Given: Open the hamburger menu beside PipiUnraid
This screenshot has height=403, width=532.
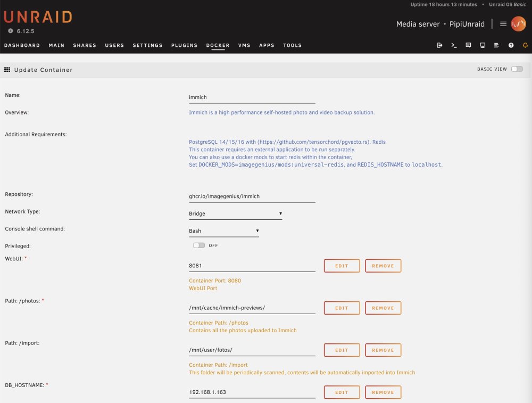Looking at the screenshot, I should coord(503,24).
